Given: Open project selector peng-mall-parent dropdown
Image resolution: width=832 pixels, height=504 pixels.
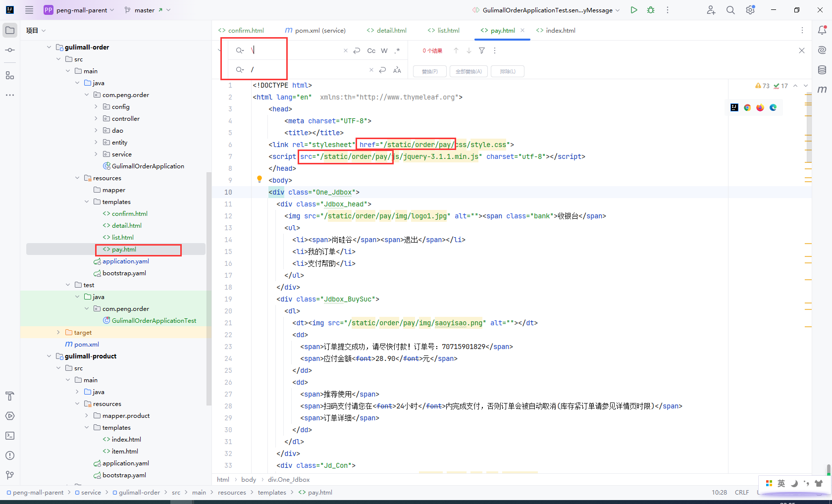Looking at the screenshot, I should coord(79,10).
